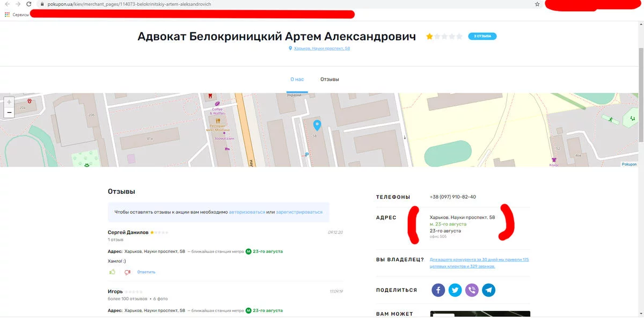Switch to the 'Отзывы' tab
The image size is (644, 319).
click(x=330, y=79)
